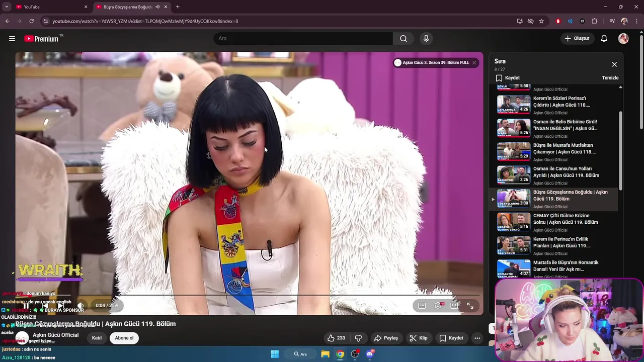Open the blue sound waves extension

pyautogui.click(x=570, y=21)
